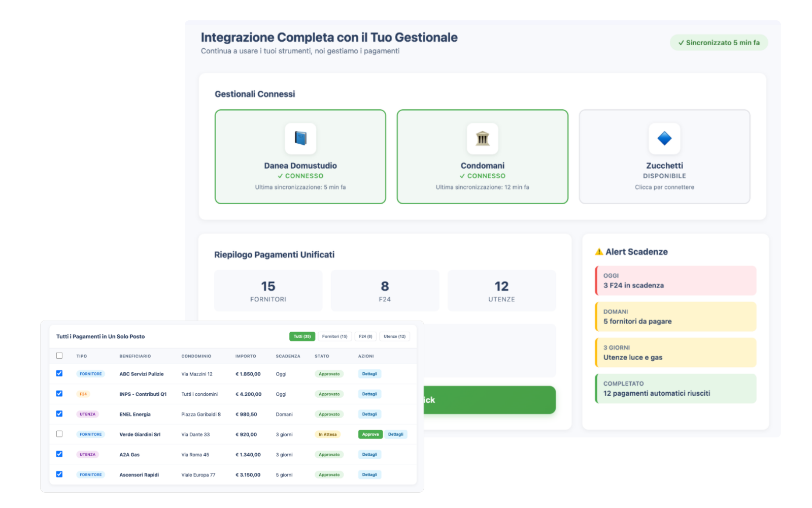Click the Zucchetti blue diamond icon
812x508 pixels.
pyautogui.click(x=664, y=138)
